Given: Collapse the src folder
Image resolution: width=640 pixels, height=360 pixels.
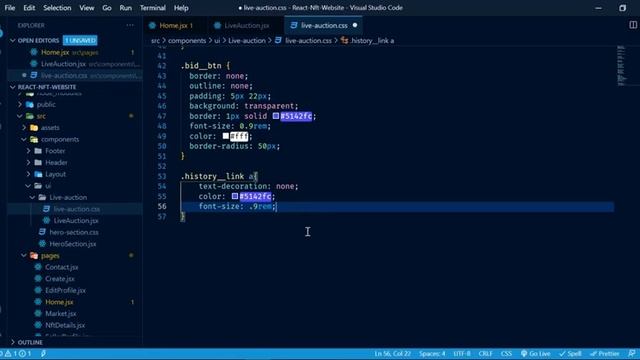Looking at the screenshot, I should coord(41,116).
